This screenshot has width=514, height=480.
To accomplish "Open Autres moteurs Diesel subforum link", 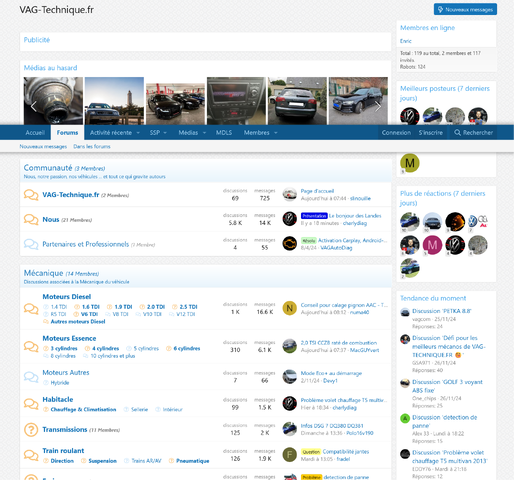I will tap(78, 322).
